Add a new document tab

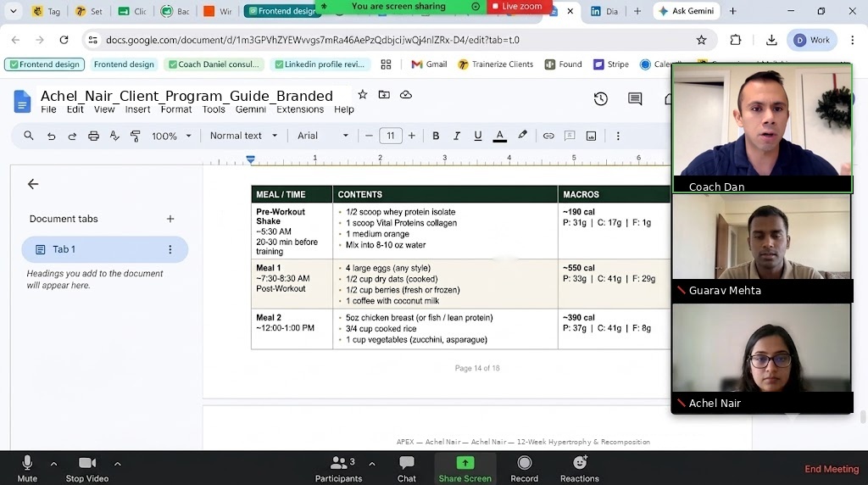click(x=170, y=219)
